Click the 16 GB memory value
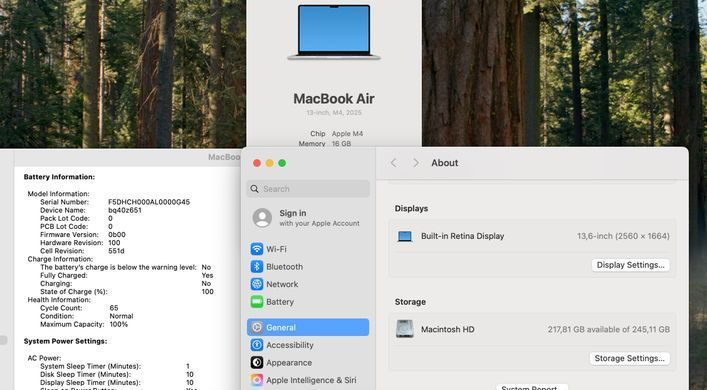 341,144
